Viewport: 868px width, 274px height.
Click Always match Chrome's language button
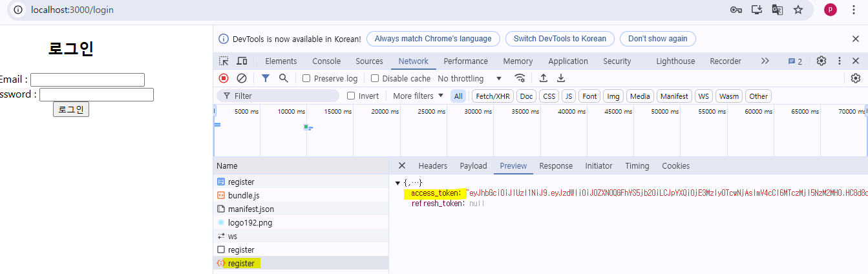[433, 39]
